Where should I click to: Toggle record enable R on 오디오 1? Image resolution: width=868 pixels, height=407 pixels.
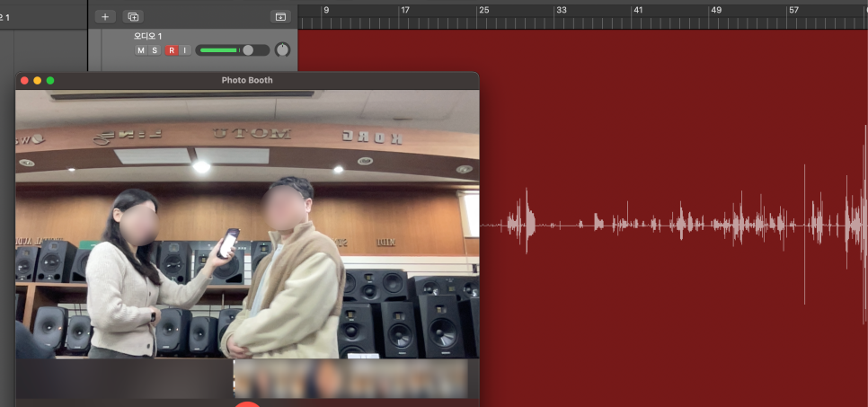(172, 50)
